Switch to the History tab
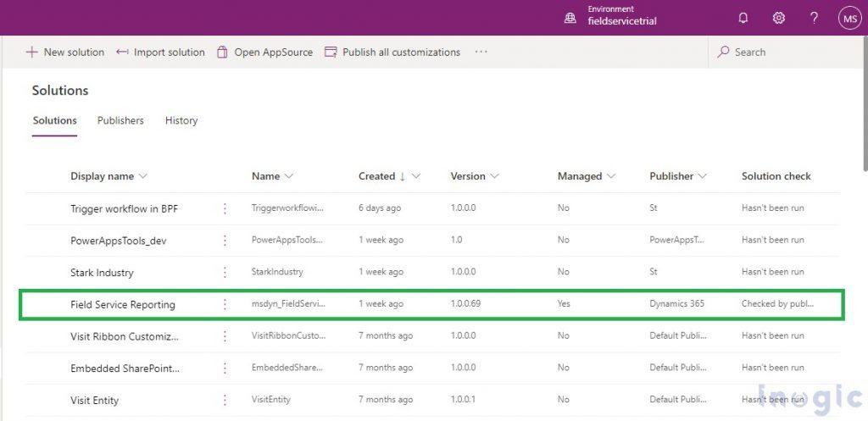The height and width of the screenshot is (421, 868). click(181, 120)
